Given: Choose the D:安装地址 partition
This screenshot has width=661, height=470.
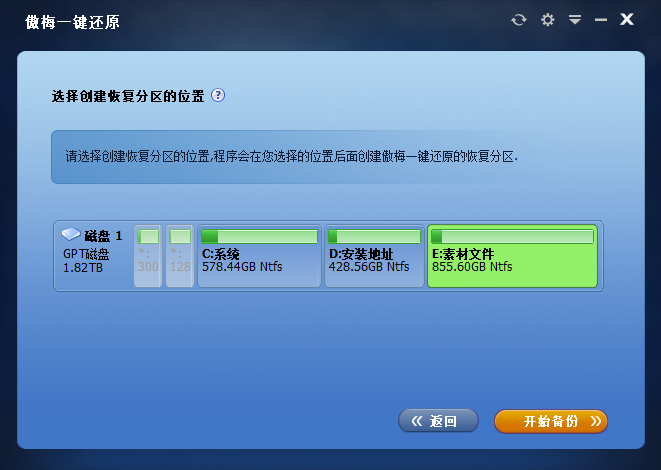Looking at the screenshot, I should (x=374, y=262).
